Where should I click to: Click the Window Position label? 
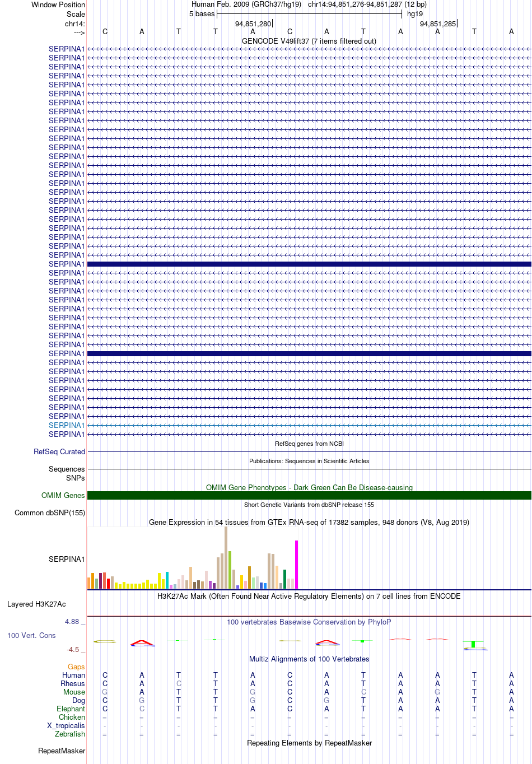[58, 4]
